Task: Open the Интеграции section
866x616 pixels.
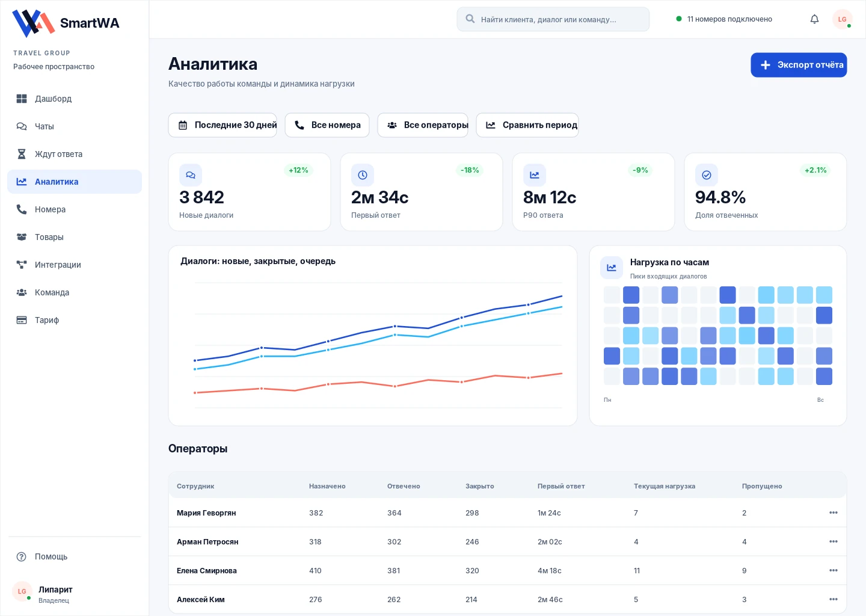Action: tap(75, 265)
